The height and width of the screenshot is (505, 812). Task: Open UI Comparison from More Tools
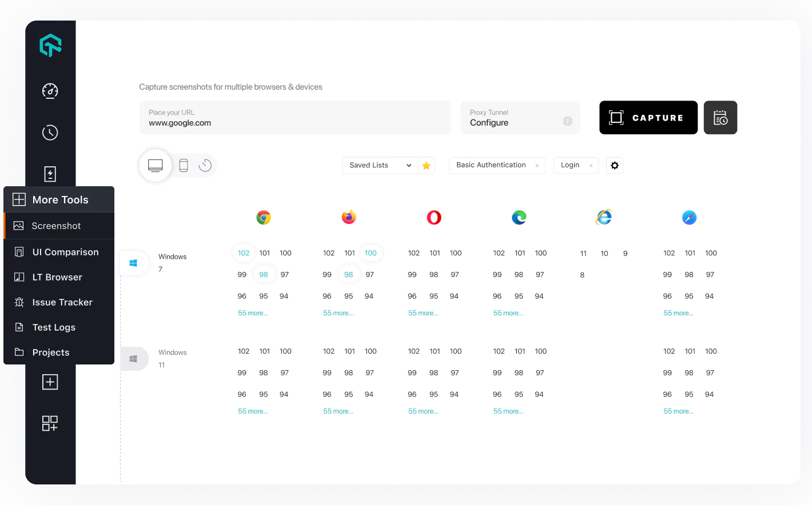(59, 252)
